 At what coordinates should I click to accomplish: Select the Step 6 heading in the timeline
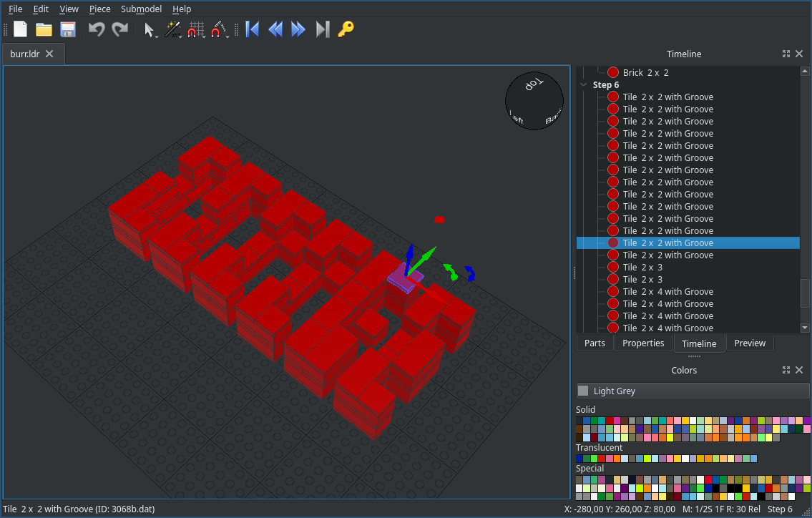tap(606, 85)
